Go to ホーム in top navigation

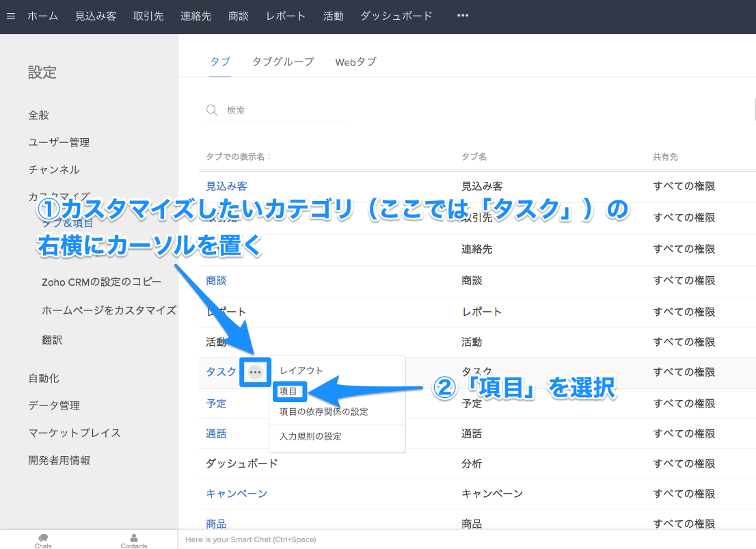coord(42,16)
